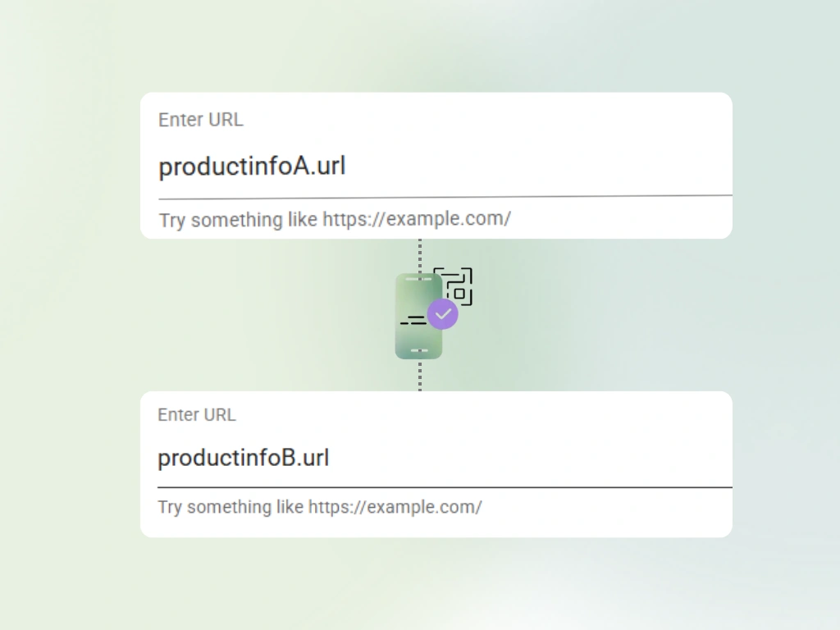This screenshot has width=840, height=630.
Task: Click the bottom card's Enter URL label
Action: pos(197,414)
